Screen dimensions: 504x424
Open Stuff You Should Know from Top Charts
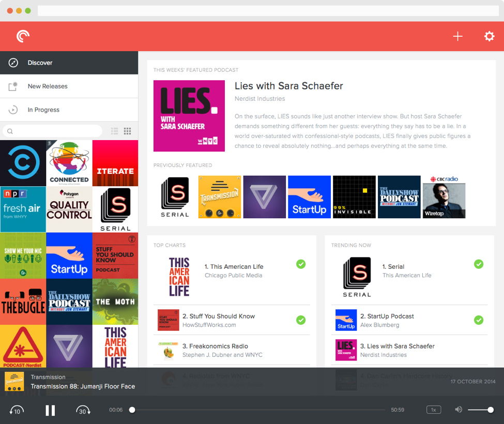pyautogui.click(x=219, y=316)
